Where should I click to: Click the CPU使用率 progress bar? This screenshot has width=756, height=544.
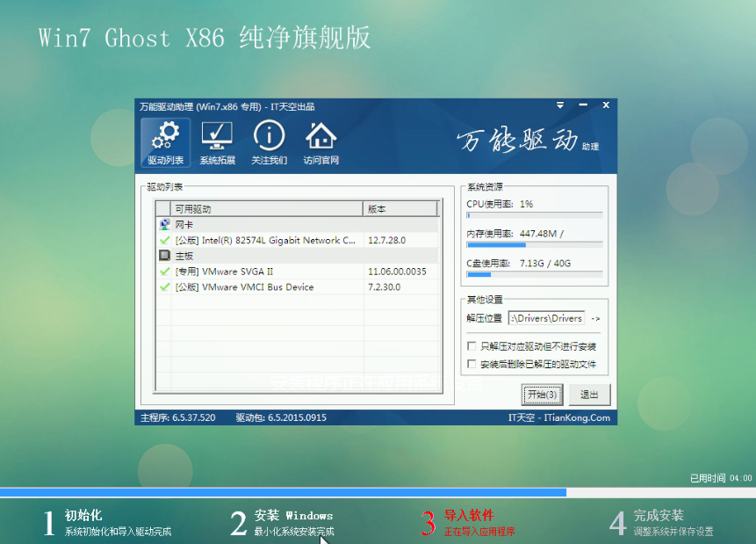[x=534, y=215]
